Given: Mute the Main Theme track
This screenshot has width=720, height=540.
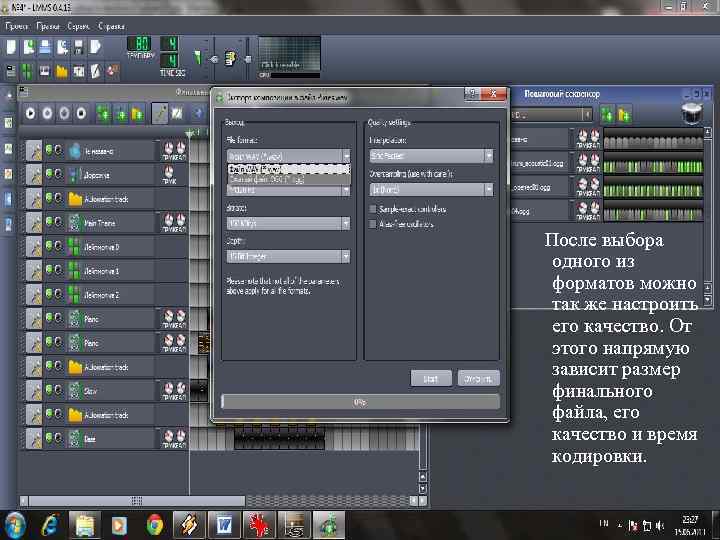Looking at the screenshot, I should coord(49,222).
